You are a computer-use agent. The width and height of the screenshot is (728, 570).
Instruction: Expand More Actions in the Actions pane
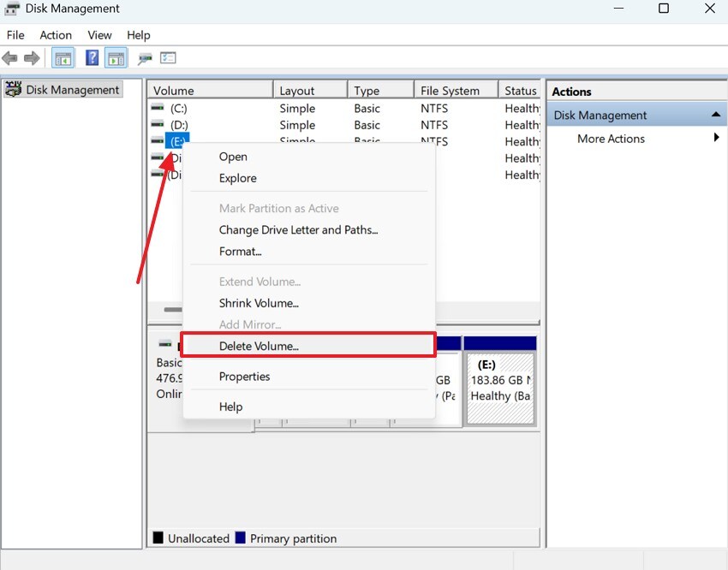[610, 139]
